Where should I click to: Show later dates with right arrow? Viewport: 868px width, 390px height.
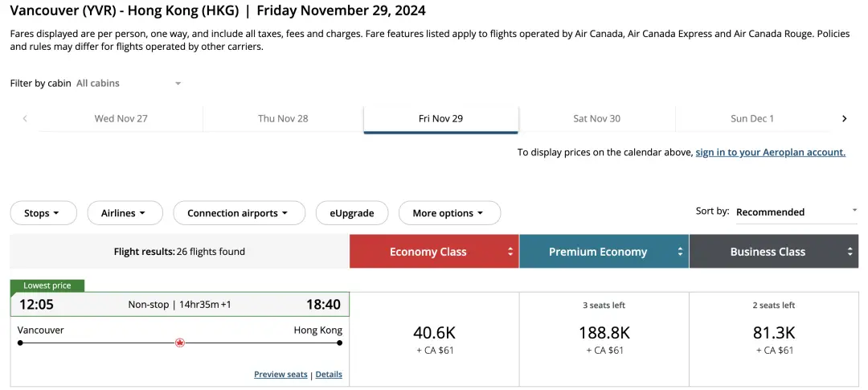click(x=844, y=119)
